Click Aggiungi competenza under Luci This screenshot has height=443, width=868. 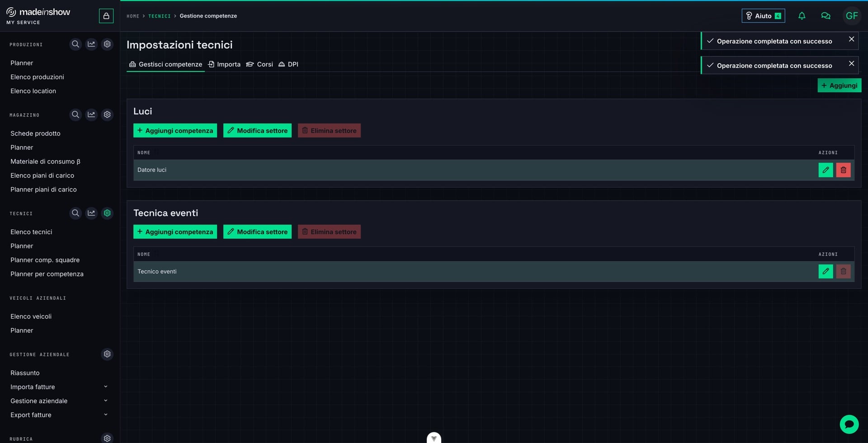click(175, 131)
